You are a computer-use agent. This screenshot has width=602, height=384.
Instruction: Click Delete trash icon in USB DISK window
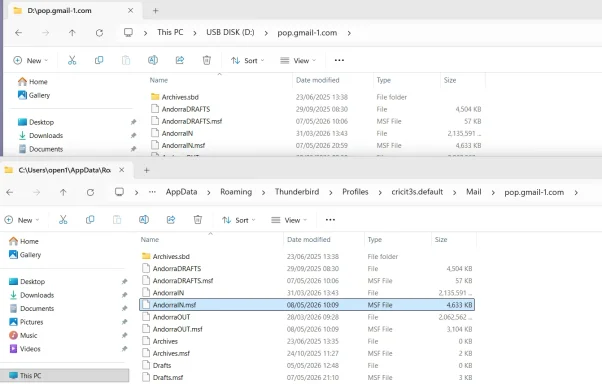(207, 60)
